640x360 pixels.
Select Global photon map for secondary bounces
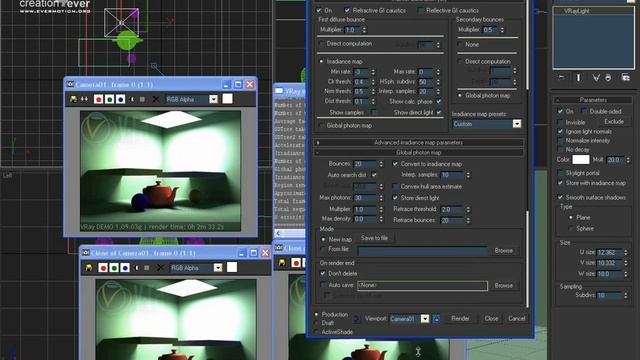coord(460,96)
